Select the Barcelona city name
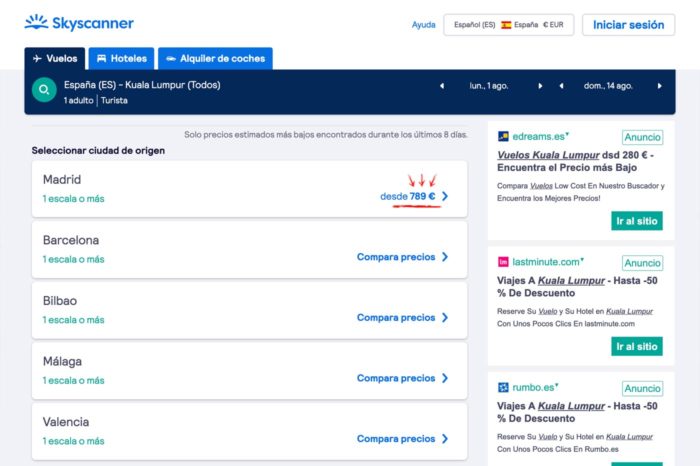This screenshot has width=700, height=466. point(71,240)
